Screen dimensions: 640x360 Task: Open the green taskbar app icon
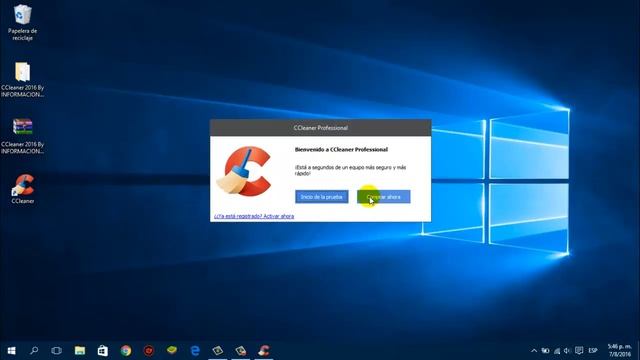[172, 351]
